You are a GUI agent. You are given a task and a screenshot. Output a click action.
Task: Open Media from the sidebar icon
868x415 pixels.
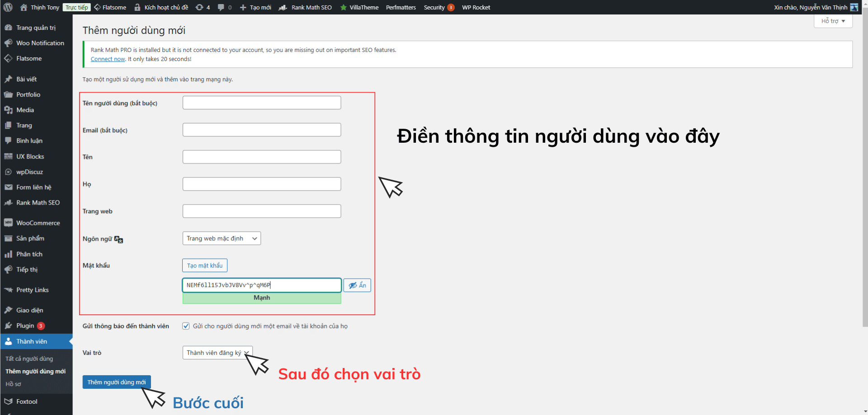9,110
